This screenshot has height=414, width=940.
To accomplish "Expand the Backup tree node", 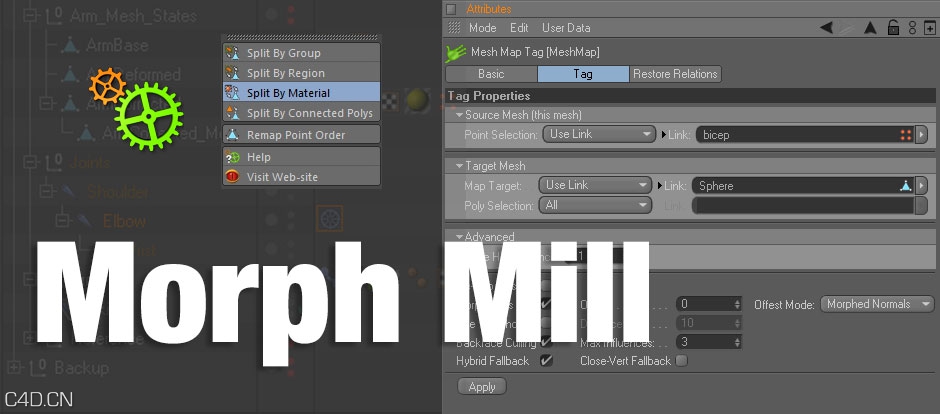I will pos(14,367).
